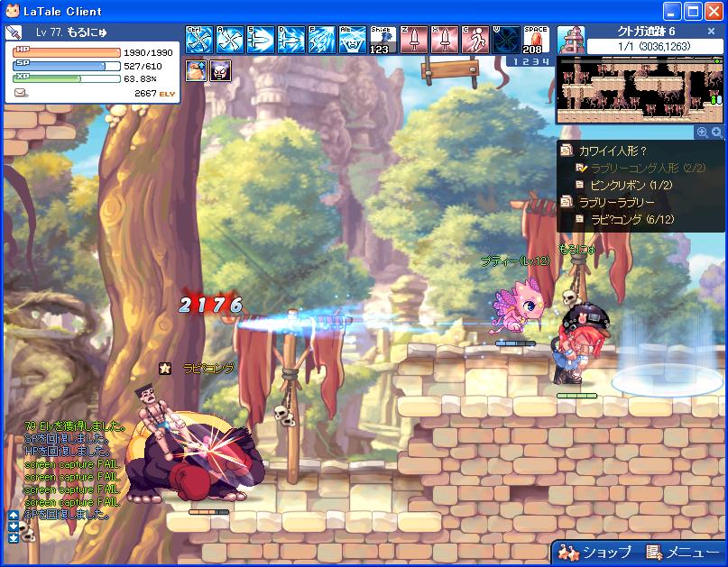Viewport: 728px width, 567px height.
Task: Click the objective icon next to ラビ?コング (6/12)
Action: pyautogui.click(x=579, y=218)
